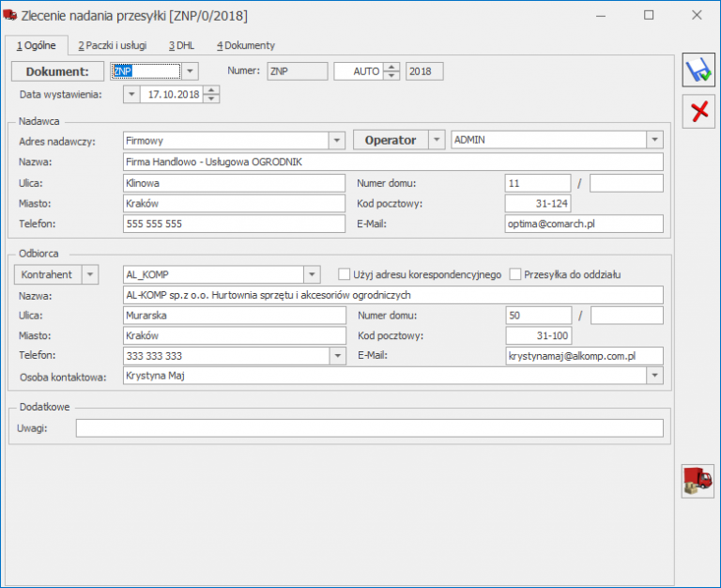Expand the ADMIN operator dropdown
721x588 pixels.
pyautogui.click(x=654, y=139)
